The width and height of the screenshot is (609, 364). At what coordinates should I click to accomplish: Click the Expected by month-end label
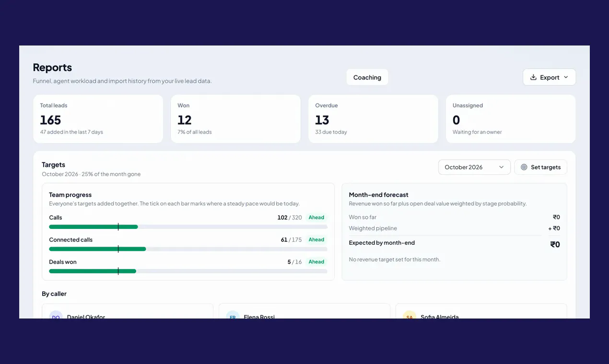pos(382,243)
